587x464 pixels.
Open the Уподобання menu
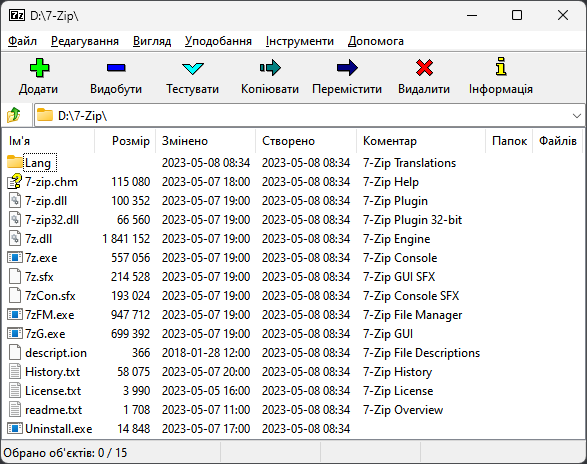[218, 41]
